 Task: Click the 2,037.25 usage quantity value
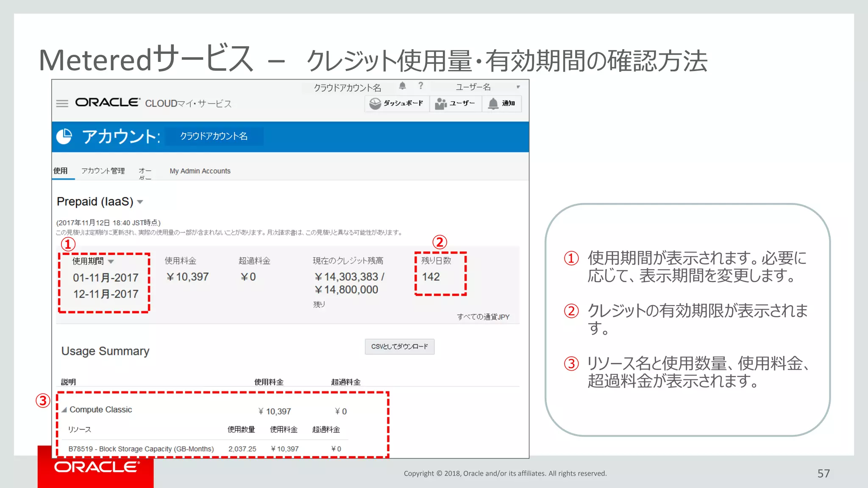coord(242,449)
